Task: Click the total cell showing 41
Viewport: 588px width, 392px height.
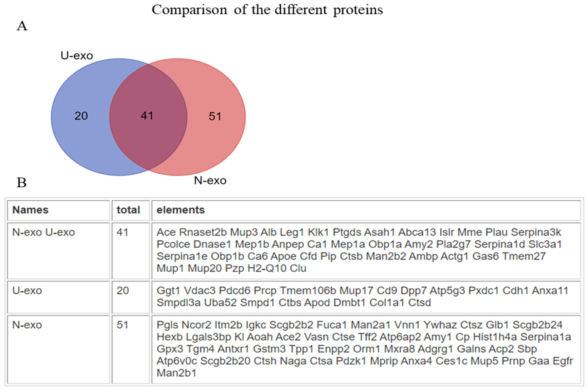Action: pyautogui.click(x=122, y=232)
